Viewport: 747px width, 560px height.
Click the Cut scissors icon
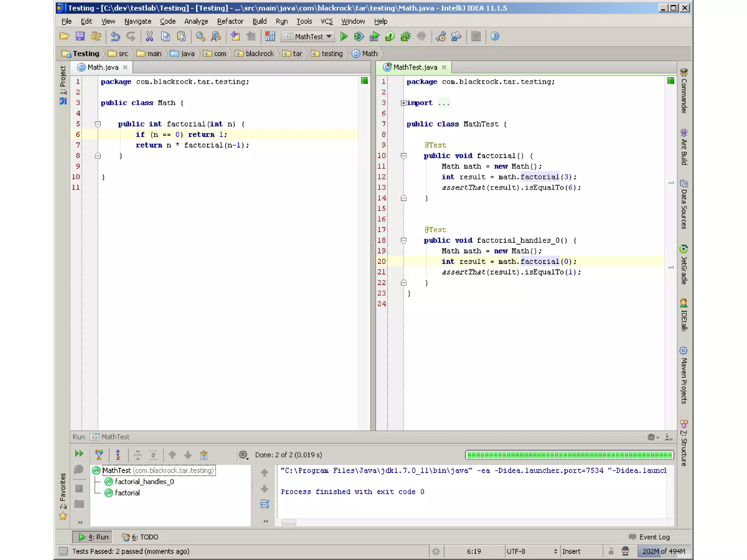(149, 36)
